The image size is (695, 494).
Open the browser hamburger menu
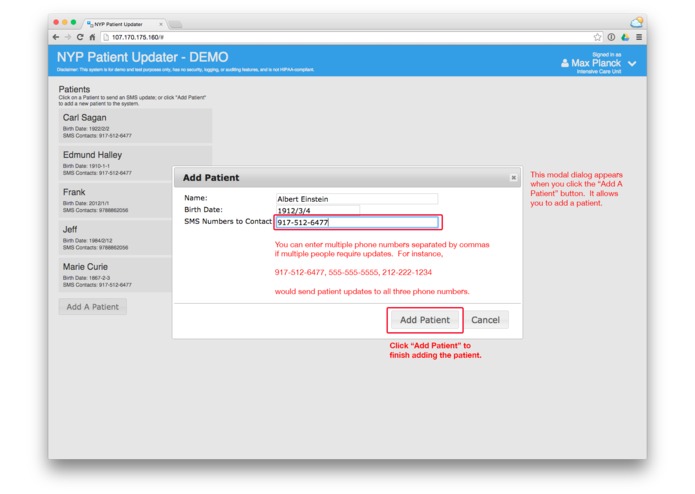coord(639,37)
